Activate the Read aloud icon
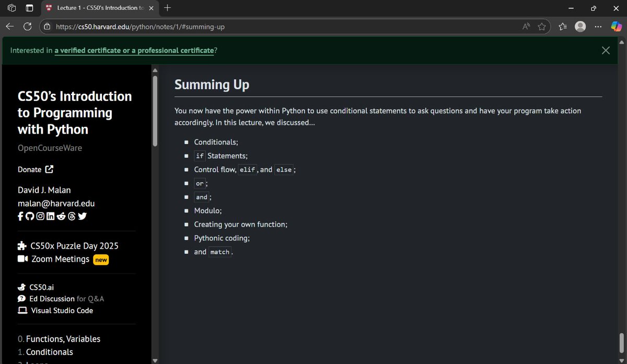 click(526, 26)
